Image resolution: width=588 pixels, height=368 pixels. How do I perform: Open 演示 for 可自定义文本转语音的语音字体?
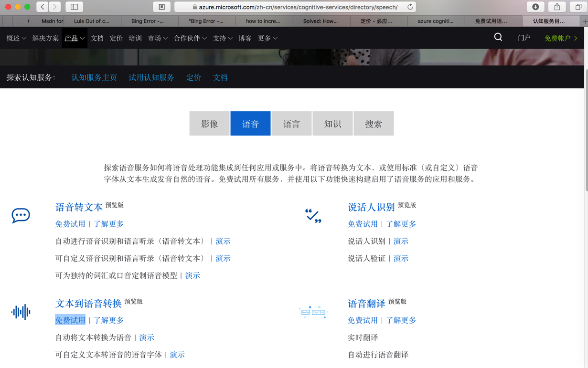point(177,355)
